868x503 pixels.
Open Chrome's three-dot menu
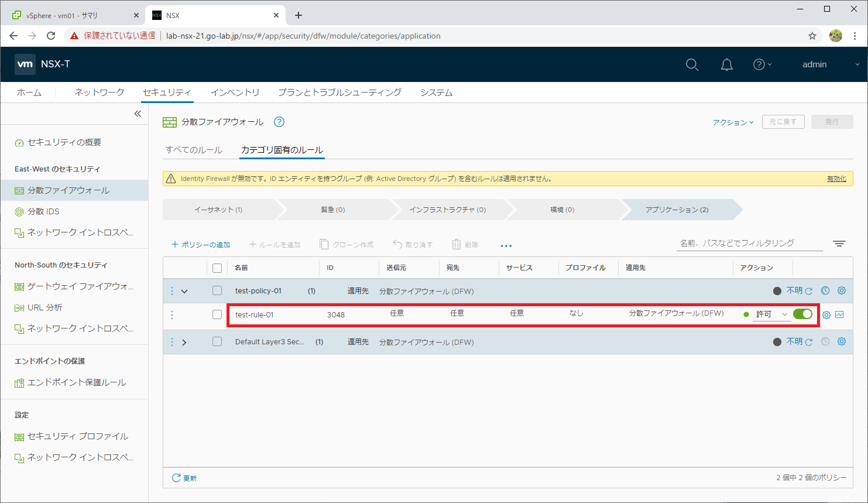pos(855,36)
